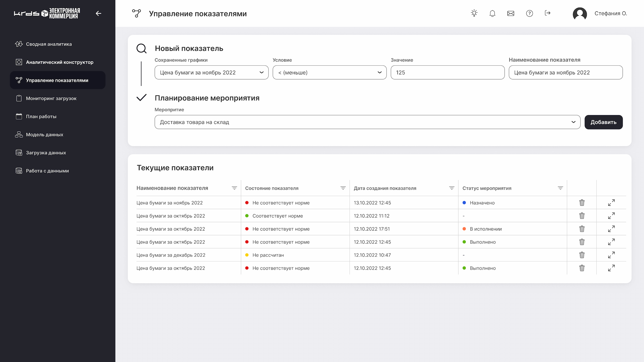Open mail envelope icon
This screenshot has width=644, height=362.
point(511,13)
